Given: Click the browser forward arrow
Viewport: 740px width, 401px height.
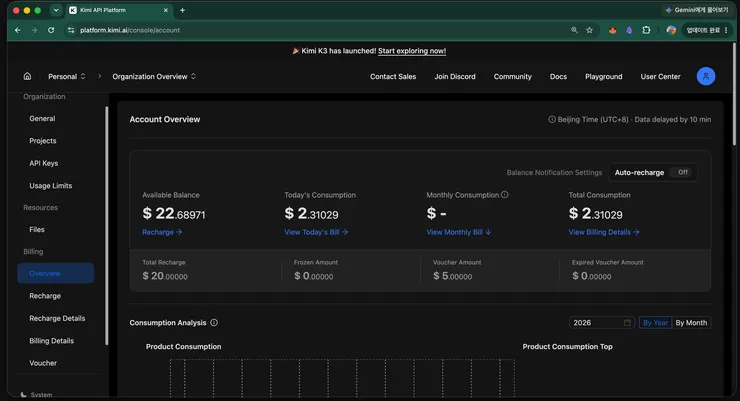Looking at the screenshot, I should [x=34, y=30].
